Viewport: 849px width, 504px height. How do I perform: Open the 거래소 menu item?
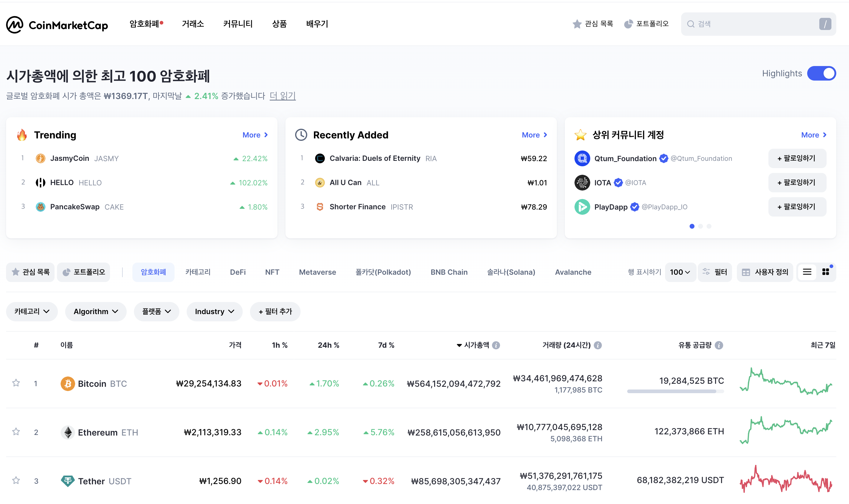point(193,24)
